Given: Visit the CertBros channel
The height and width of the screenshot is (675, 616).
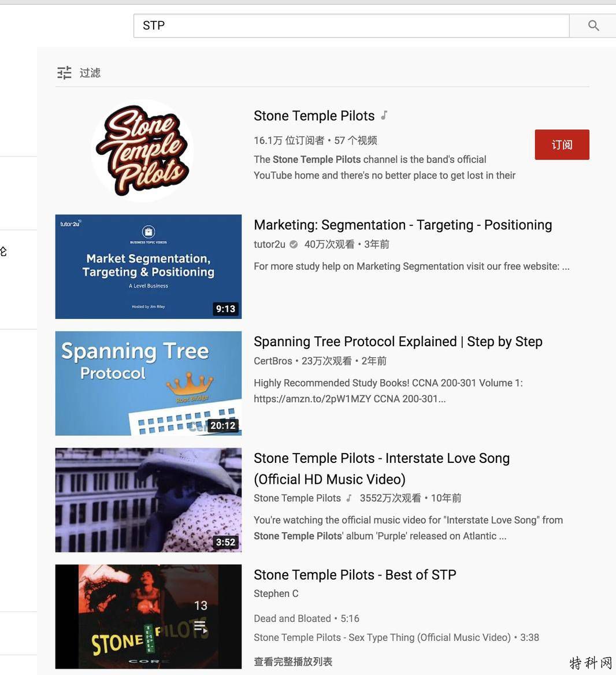Looking at the screenshot, I should (x=273, y=361).
